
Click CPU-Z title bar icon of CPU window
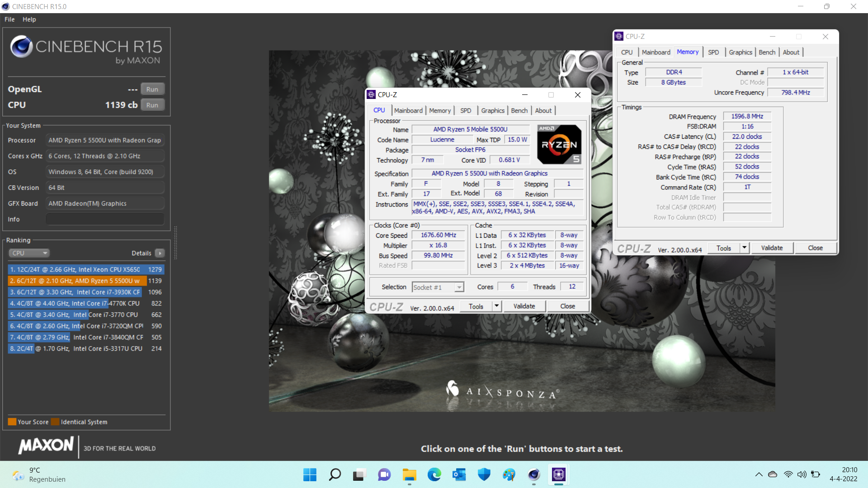(371, 94)
